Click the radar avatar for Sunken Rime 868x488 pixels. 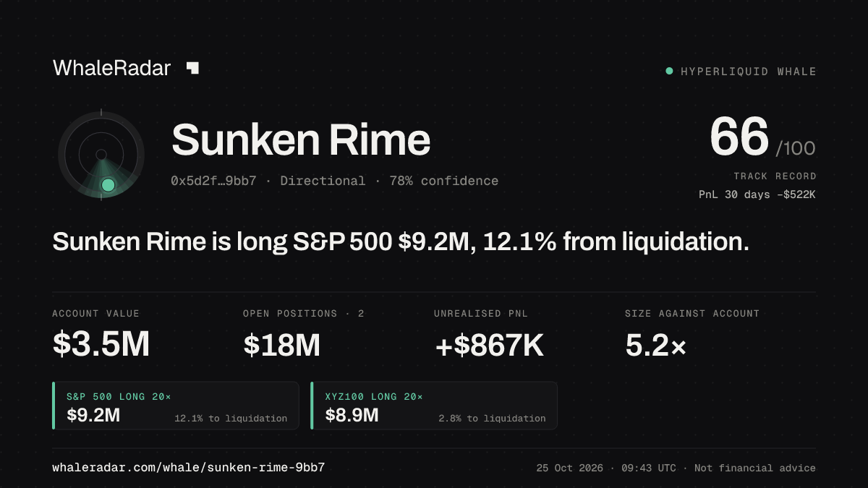(x=101, y=155)
